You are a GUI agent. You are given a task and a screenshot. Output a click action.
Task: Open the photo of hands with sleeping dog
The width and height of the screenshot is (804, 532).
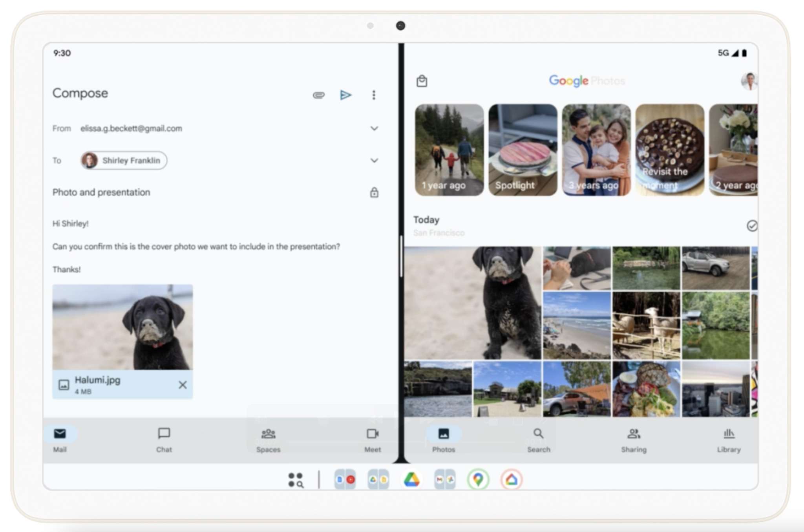tap(577, 268)
